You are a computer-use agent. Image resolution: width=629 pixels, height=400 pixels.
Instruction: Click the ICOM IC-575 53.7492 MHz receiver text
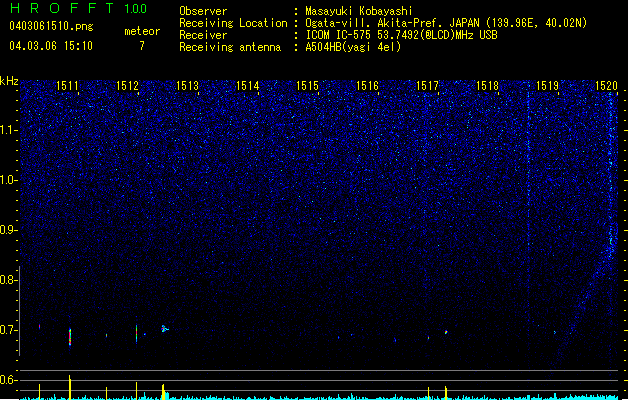pyautogui.click(x=401, y=35)
